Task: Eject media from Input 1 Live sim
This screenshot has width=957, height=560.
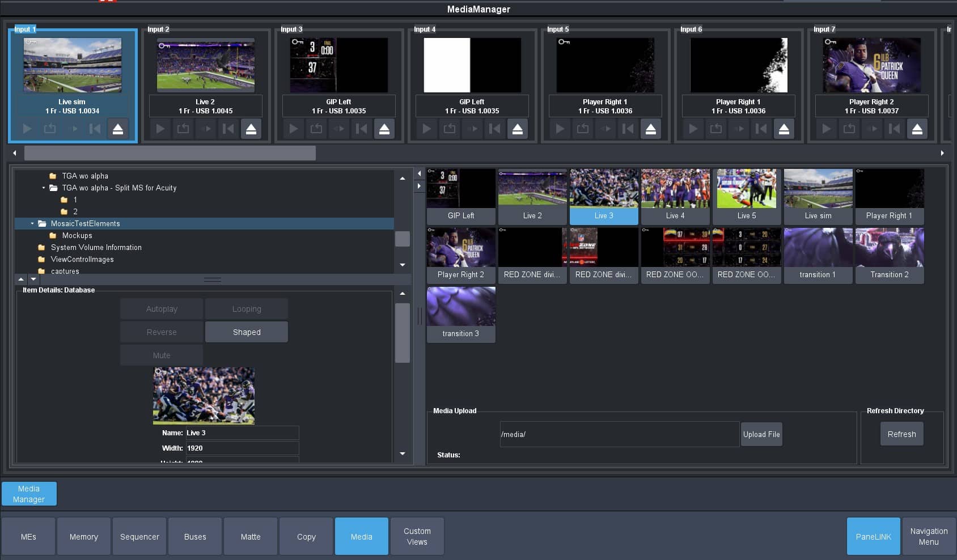Action: click(118, 129)
